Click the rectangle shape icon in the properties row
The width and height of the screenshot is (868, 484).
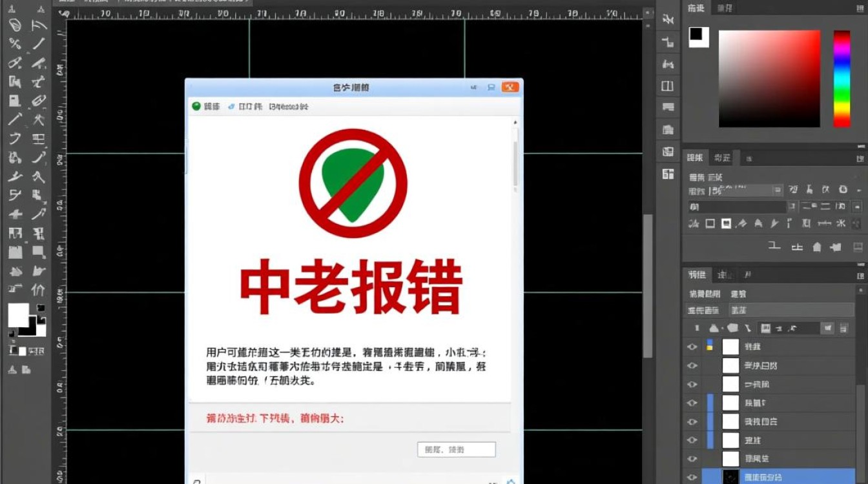click(709, 223)
